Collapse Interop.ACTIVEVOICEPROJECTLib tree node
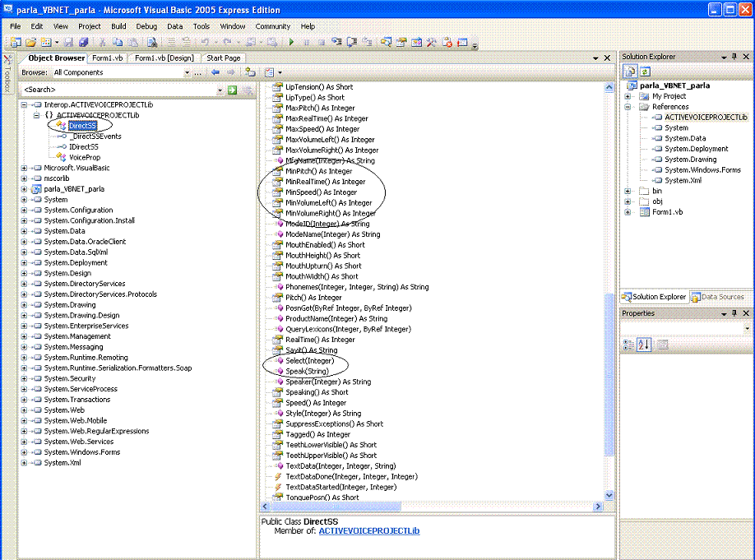Screen dimensions: 755x560 (24, 104)
